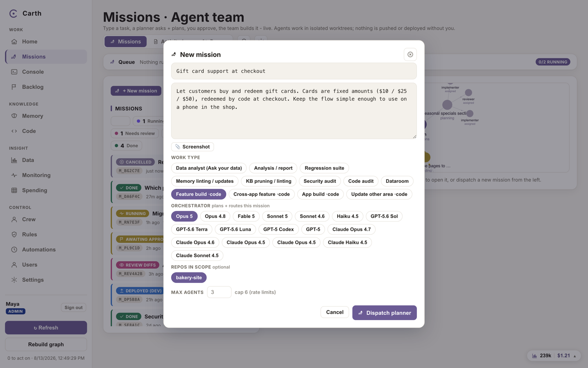Viewport: 588px width, 368px height.
Task: Switch to the Missions tab behind the dialog
Action: 125,42
